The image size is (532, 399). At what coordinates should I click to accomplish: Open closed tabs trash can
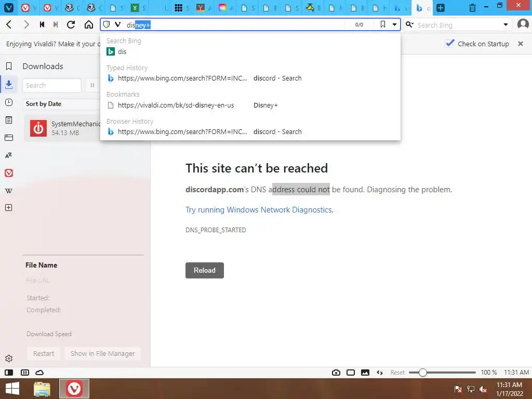point(472,7)
